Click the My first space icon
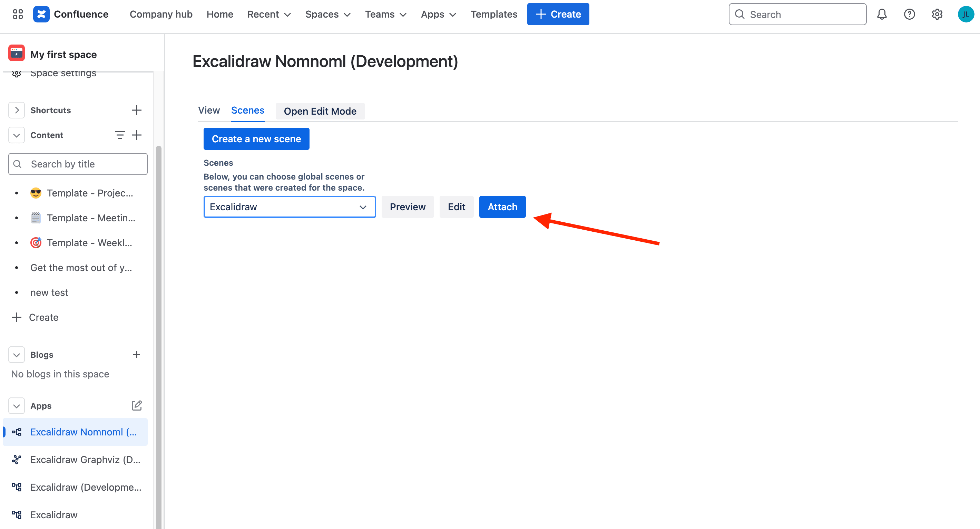The height and width of the screenshot is (529, 980). [16, 53]
